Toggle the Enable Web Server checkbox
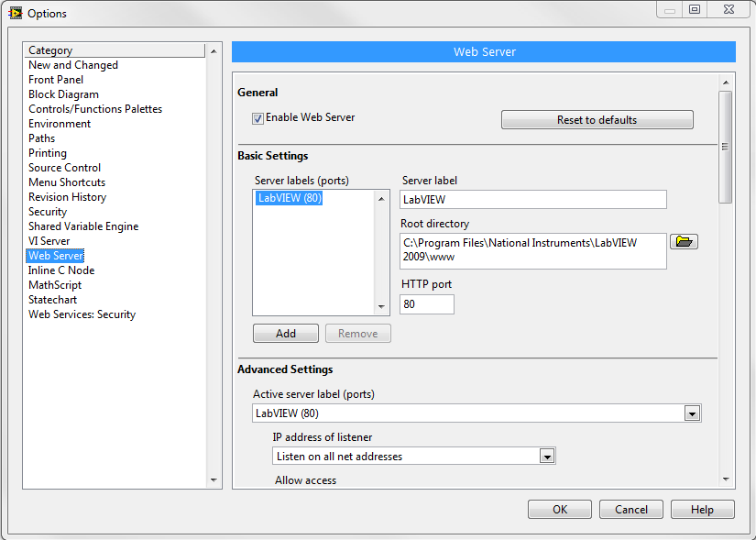This screenshot has height=540, width=756. [258, 118]
